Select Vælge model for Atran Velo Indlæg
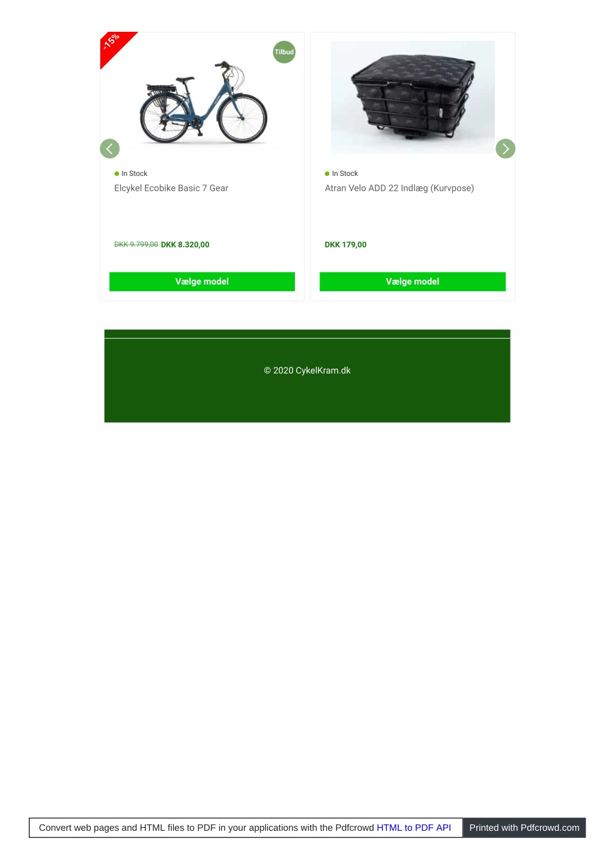 pyautogui.click(x=413, y=282)
